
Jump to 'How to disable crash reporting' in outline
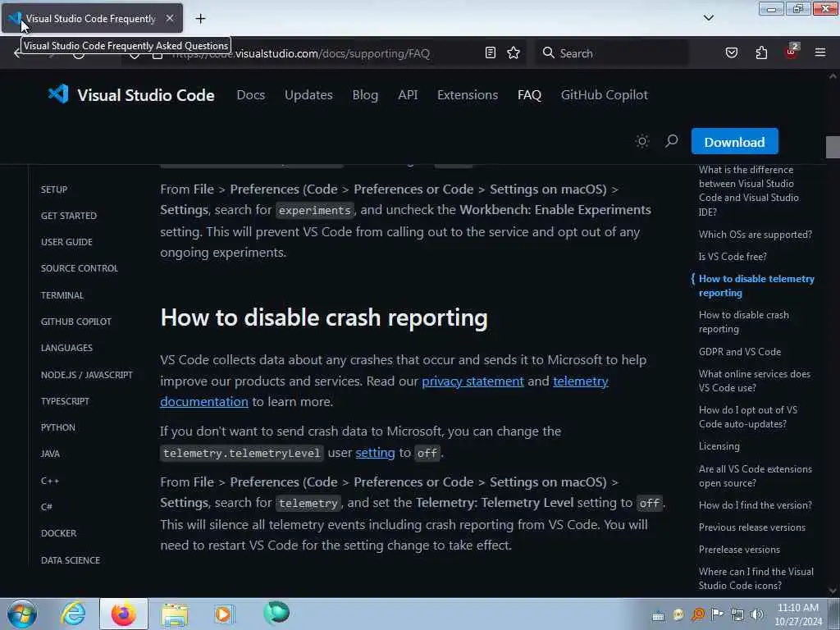(x=743, y=322)
